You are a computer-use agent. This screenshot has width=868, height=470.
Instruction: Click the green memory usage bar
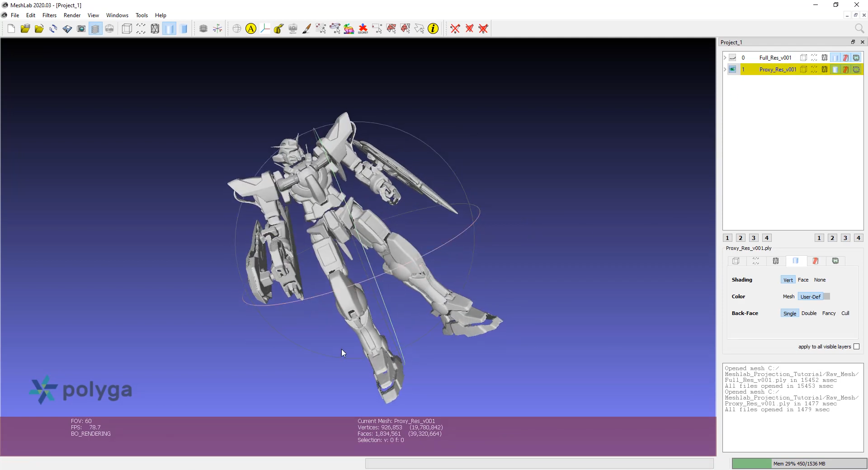[799, 464]
